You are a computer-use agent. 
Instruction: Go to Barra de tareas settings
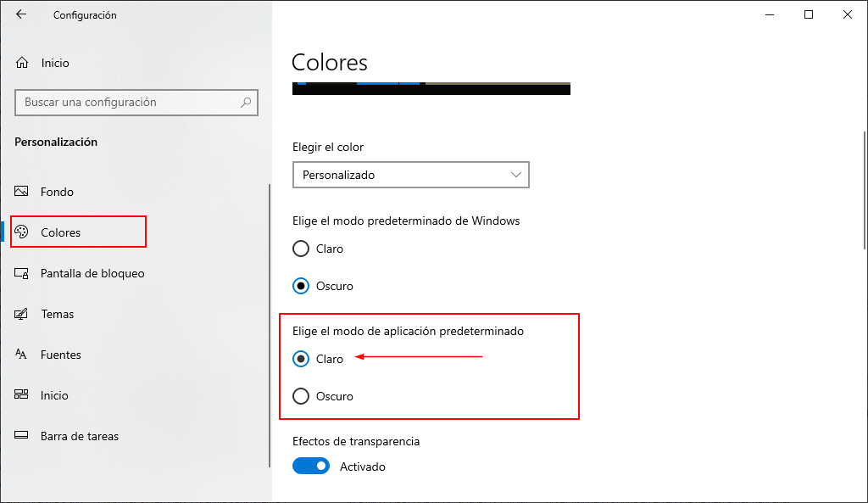(x=80, y=436)
